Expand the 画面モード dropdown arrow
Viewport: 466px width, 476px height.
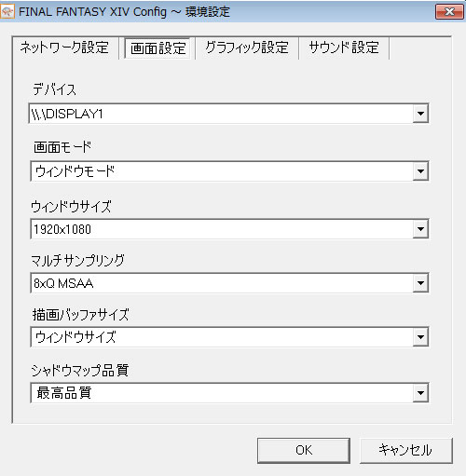pyautogui.click(x=420, y=171)
